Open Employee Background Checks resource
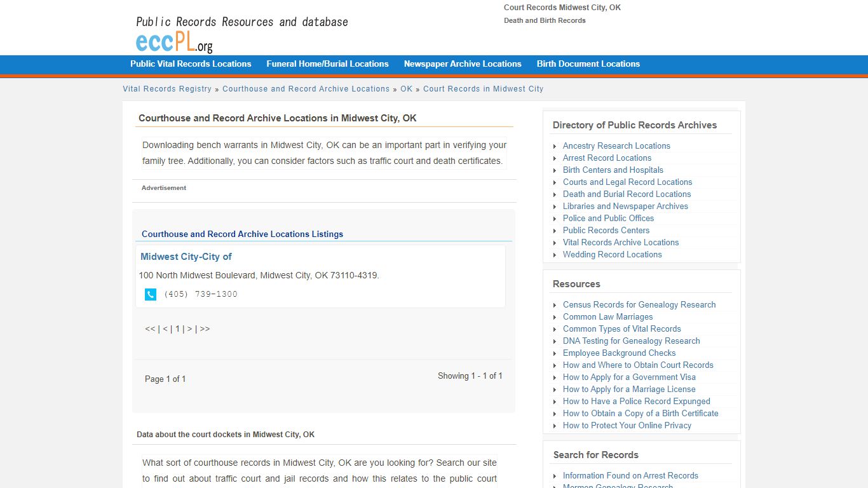868x488 pixels. 620,353
